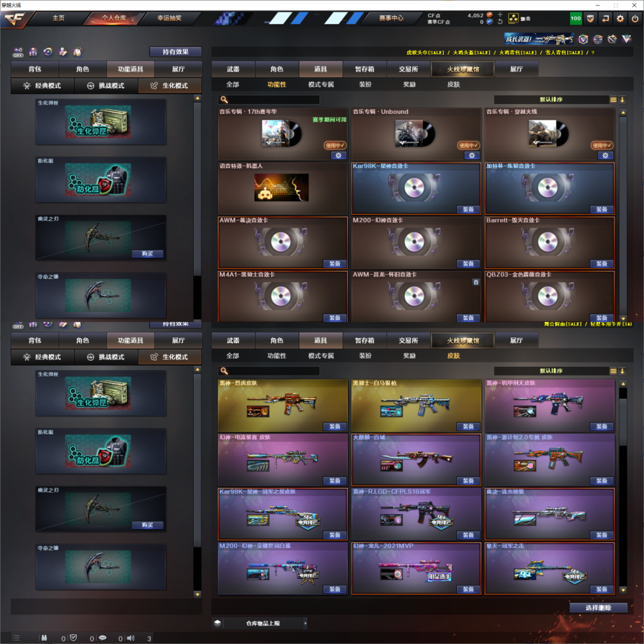Open the 幸运抽奖 tab

click(169, 18)
